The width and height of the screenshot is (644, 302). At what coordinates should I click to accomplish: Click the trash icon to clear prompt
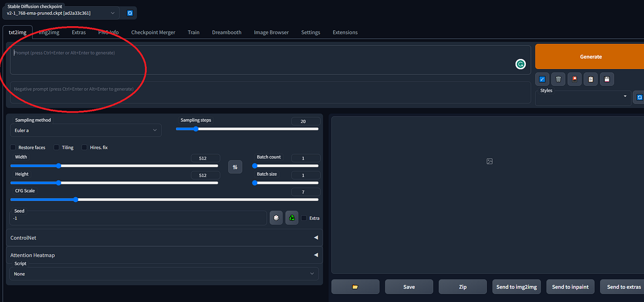coord(558,79)
